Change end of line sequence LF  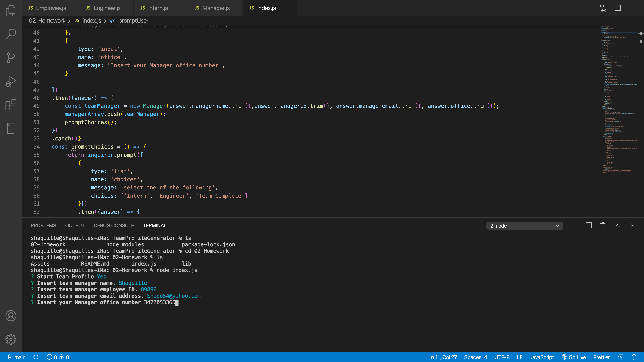519,357
